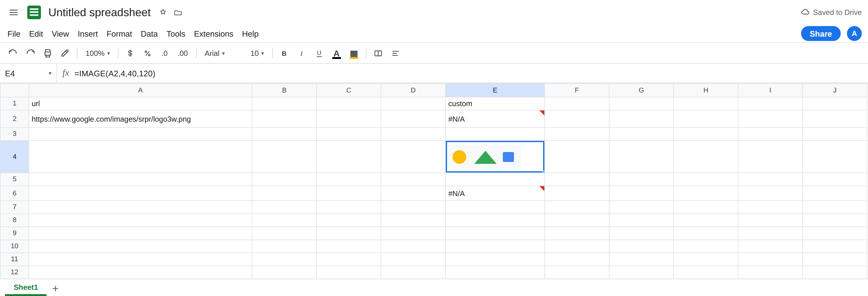Viewport: 868px width, 296px height.
Task: Select column E header
Action: coord(495,90)
